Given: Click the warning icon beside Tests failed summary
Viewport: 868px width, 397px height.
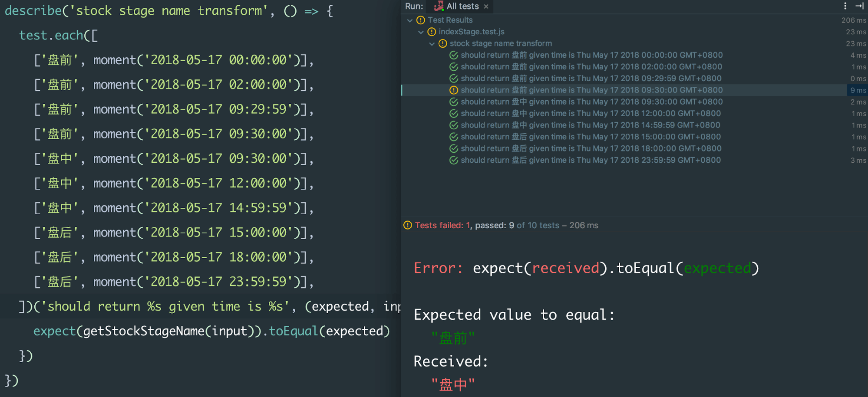Looking at the screenshot, I should coord(408,225).
